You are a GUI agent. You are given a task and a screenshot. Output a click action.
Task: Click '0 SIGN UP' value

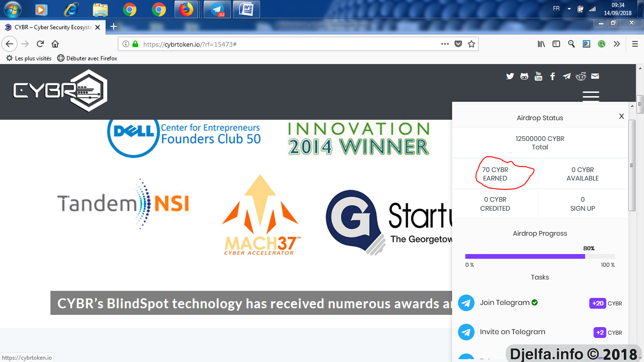pyautogui.click(x=583, y=204)
